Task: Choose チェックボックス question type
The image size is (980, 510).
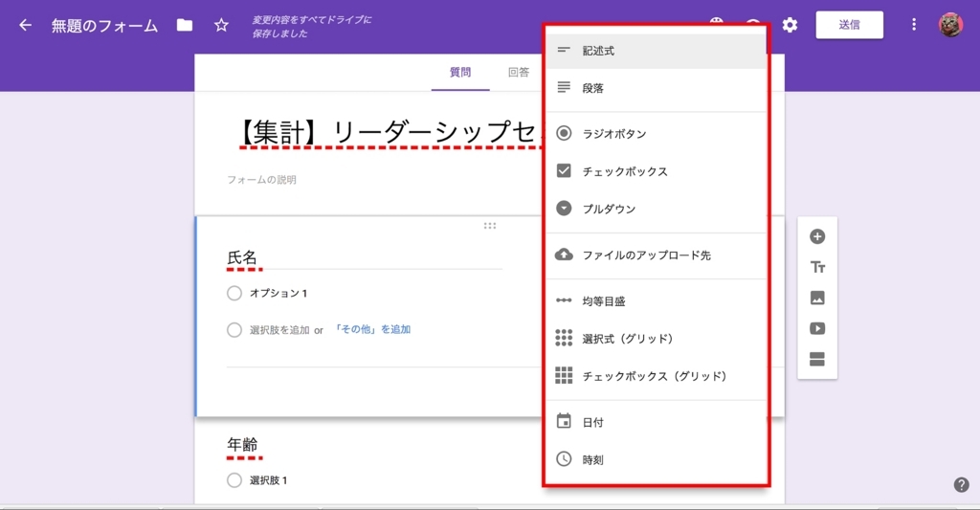Action: 657,171
